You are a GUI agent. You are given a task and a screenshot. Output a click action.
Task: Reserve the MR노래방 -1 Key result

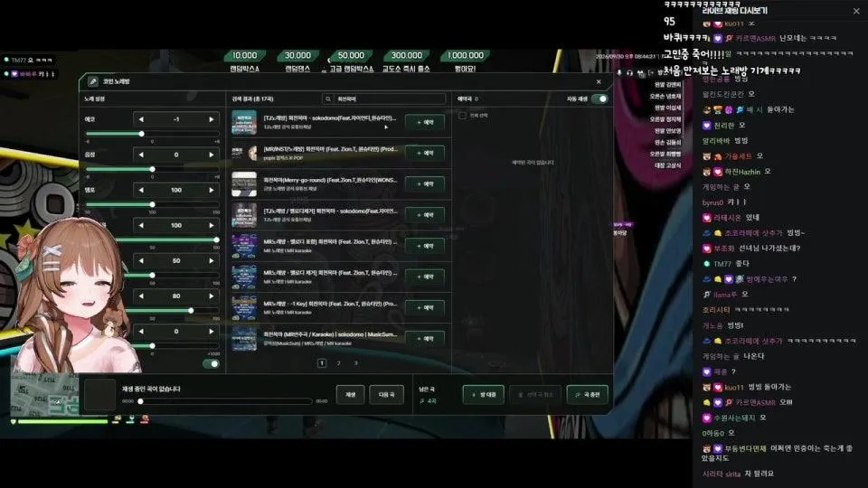click(x=425, y=307)
